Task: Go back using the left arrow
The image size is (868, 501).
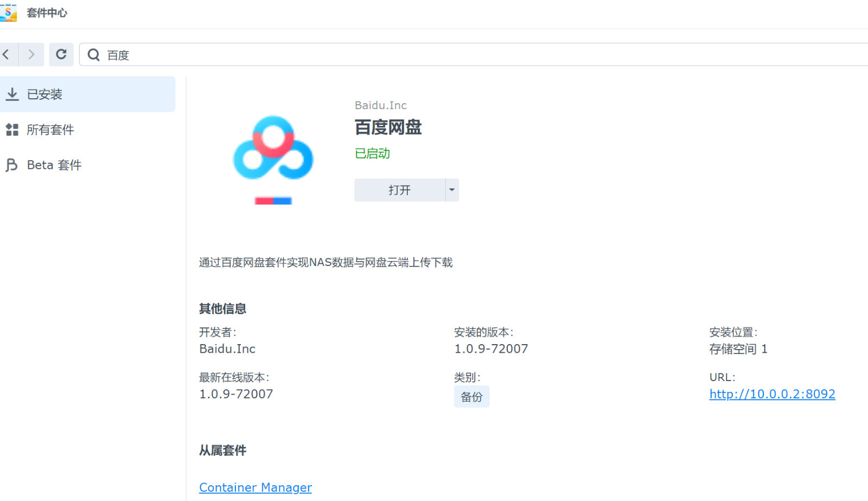Action: 7,54
